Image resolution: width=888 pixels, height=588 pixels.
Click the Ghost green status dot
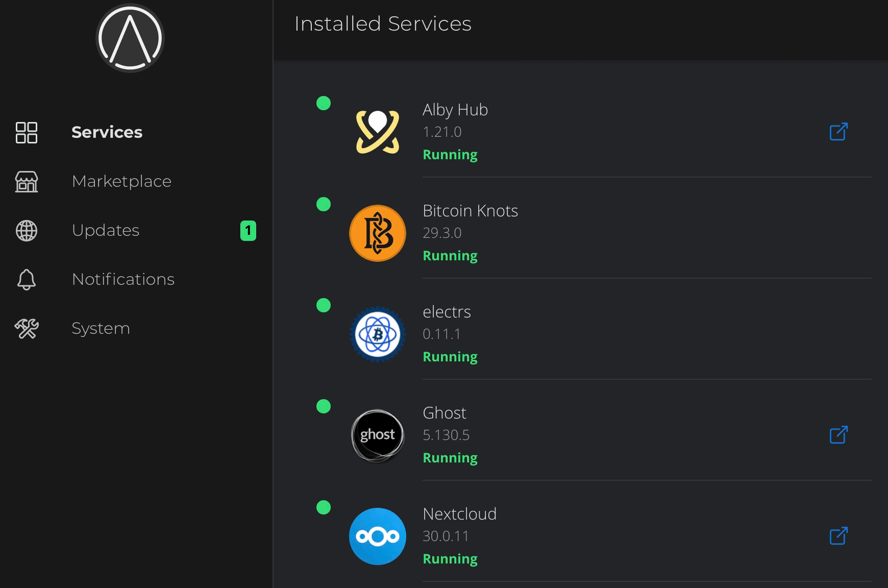pyautogui.click(x=324, y=406)
